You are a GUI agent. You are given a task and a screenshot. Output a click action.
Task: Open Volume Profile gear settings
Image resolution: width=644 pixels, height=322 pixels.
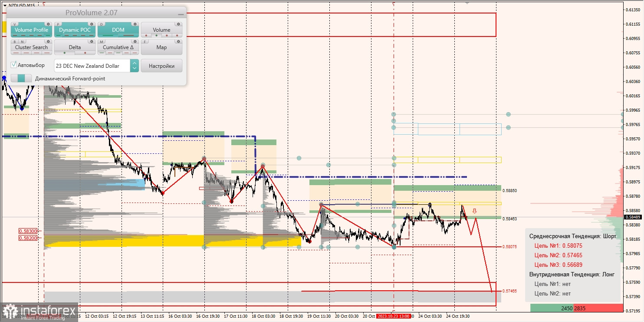[48, 24]
